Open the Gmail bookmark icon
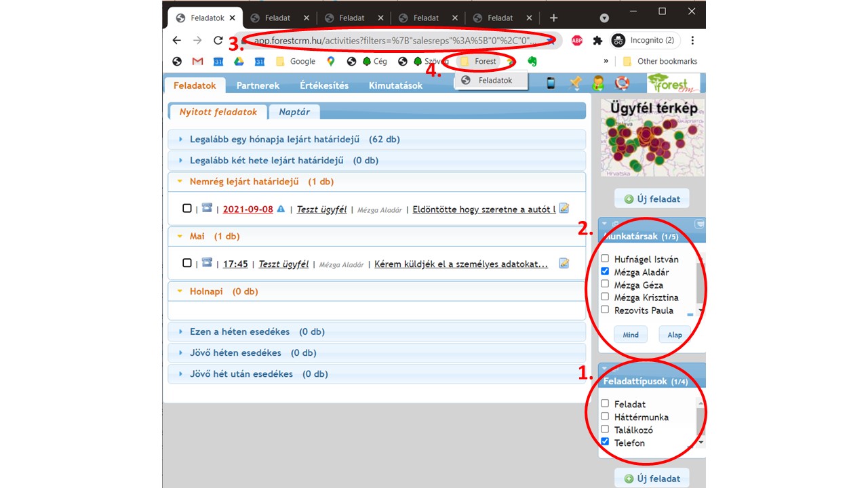868x488 pixels. 197,62
